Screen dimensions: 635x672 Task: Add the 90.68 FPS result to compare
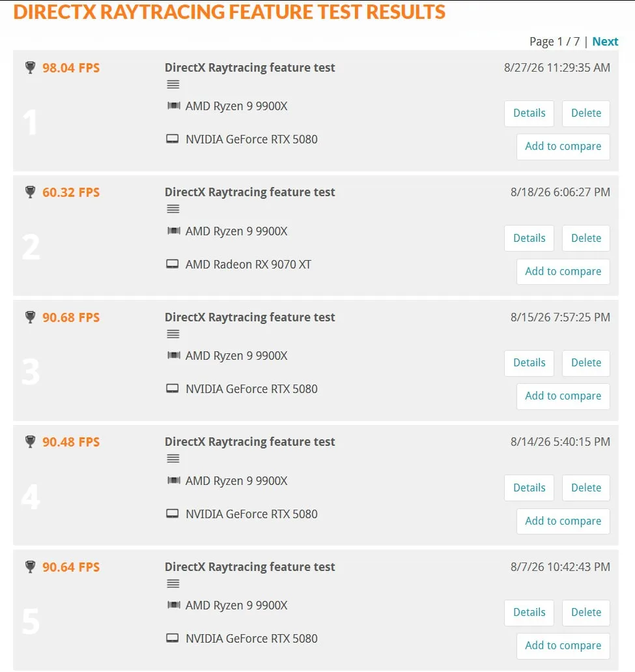tap(563, 396)
